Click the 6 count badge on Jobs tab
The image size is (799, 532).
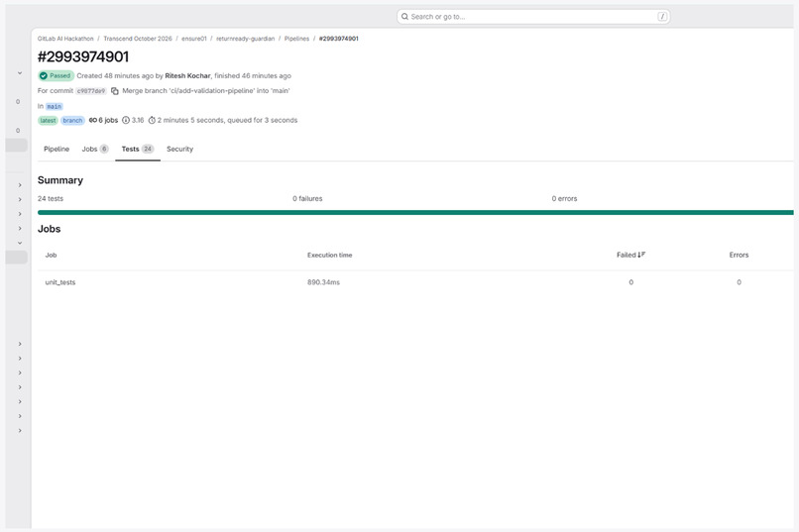(104, 150)
